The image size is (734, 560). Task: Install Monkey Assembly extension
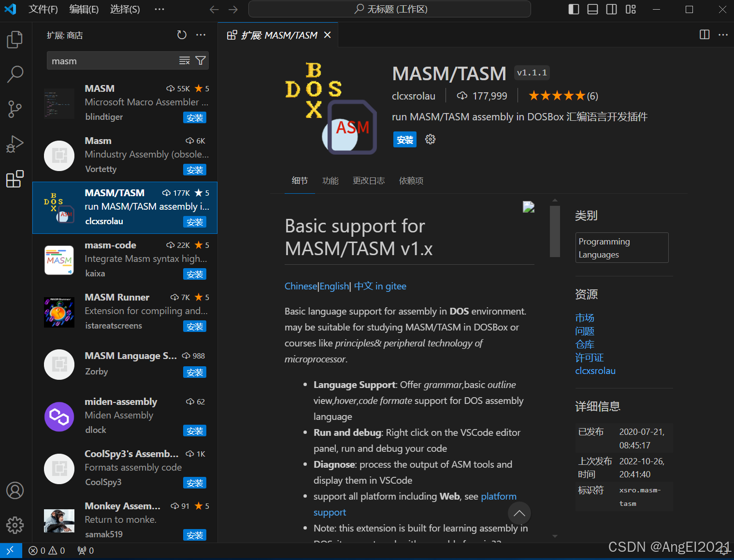(x=195, y=535)
